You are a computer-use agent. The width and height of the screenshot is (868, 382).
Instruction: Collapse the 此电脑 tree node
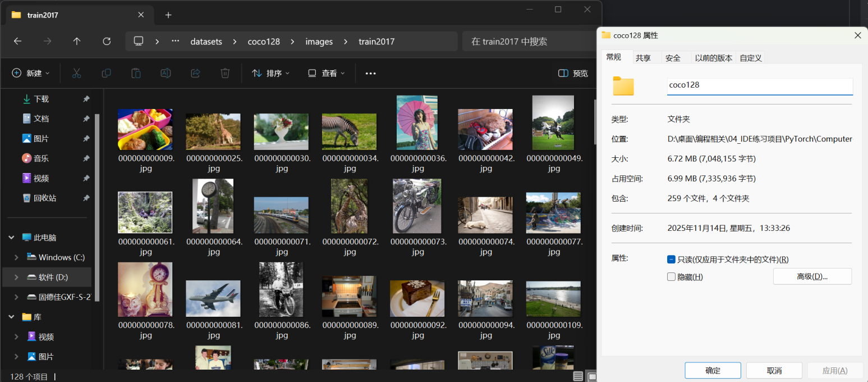pos(12,238)
